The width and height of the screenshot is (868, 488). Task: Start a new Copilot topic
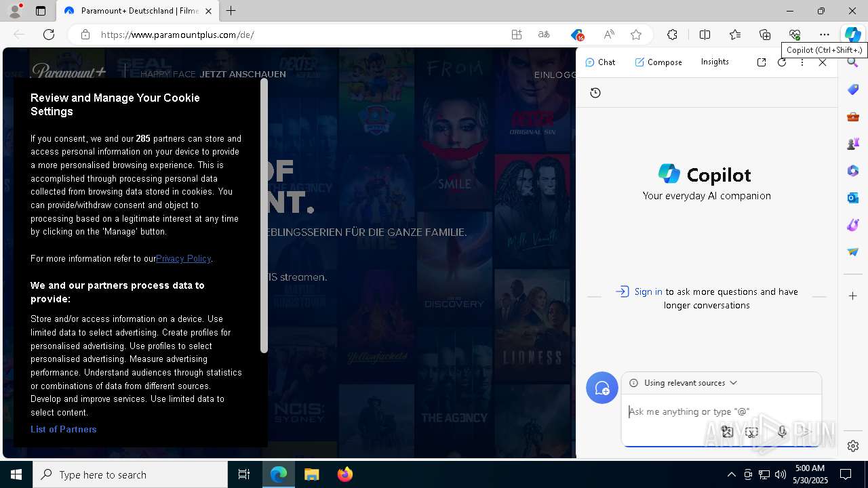(x=602, y=388)
